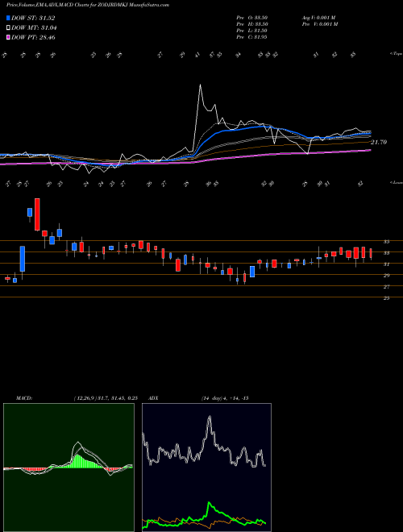Click the 33 level on candlestick price axis
Screen dimensions: 403x532
386,253
